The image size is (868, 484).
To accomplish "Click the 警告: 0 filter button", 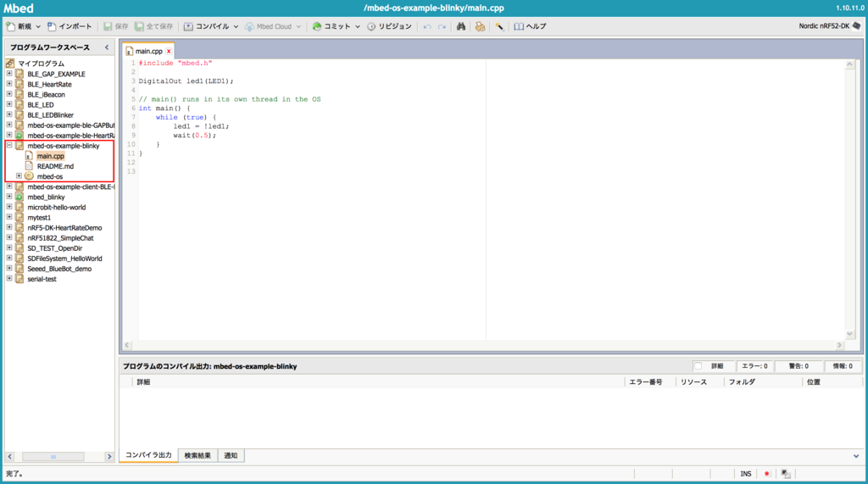I will 798,366.
